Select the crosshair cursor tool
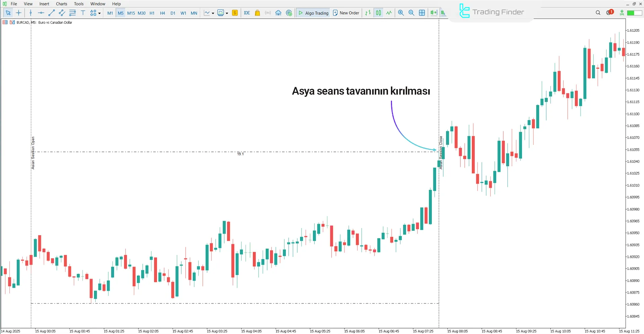The height and width of the screenshot is (334, 644). (19, 13)
